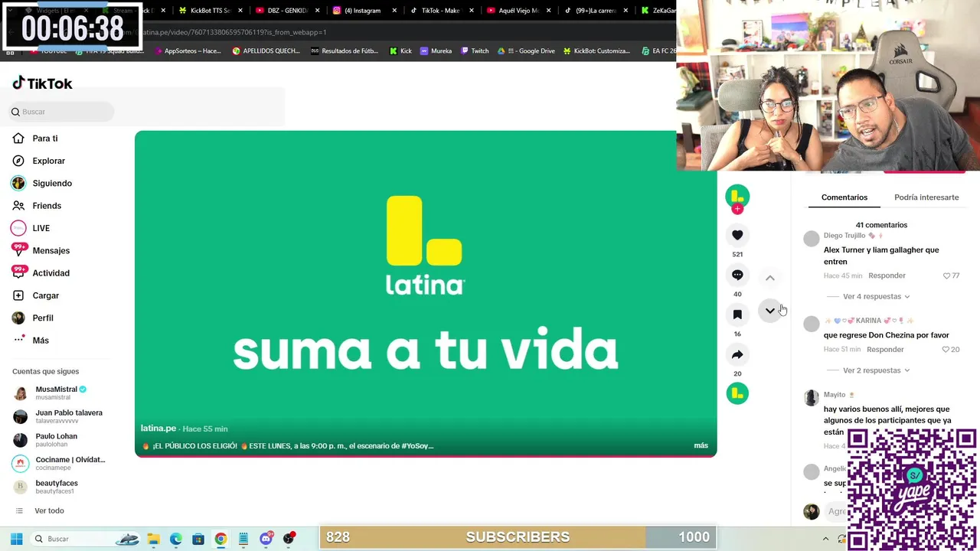980x551 pixels.
Task: Go to next video arrow
Action: 770,311
